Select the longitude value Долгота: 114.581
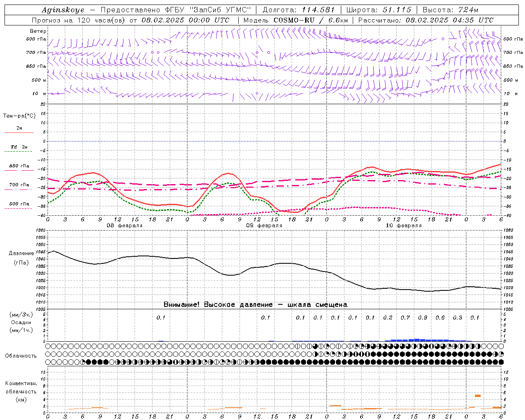This screenshot has height=420, width=525. pyautogui.click(x=299, y=10)
